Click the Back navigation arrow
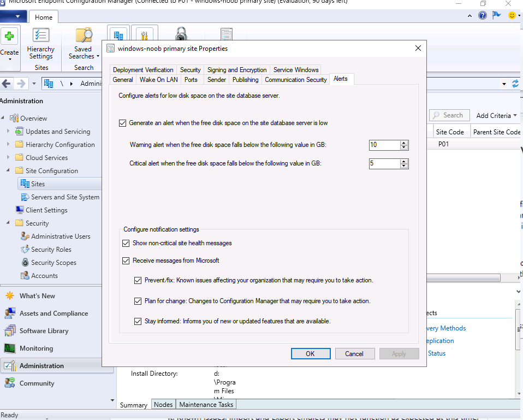523x420 pixels. coord(6,84)
